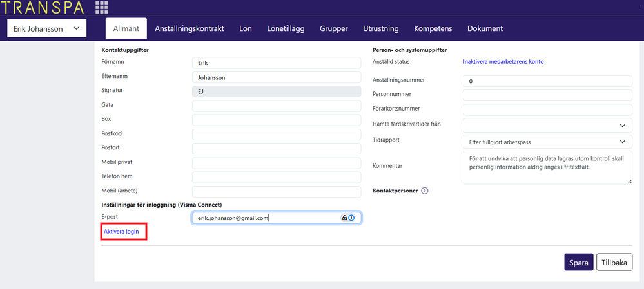The image size is (644, 289).
Task: Click Inaktivera medarbetarens konto link
Action: (503, 62)
